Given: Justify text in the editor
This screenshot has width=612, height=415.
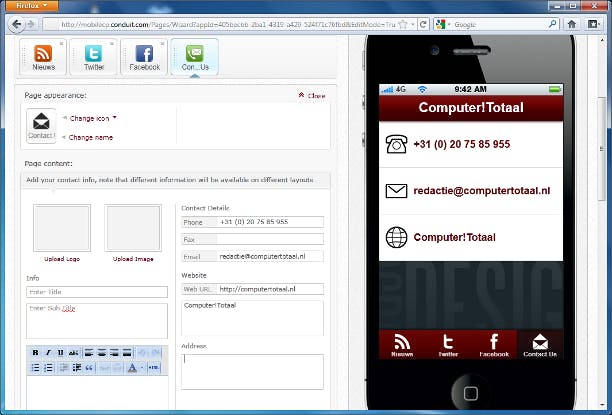Looking at the screenshot, I should [127, 353].
